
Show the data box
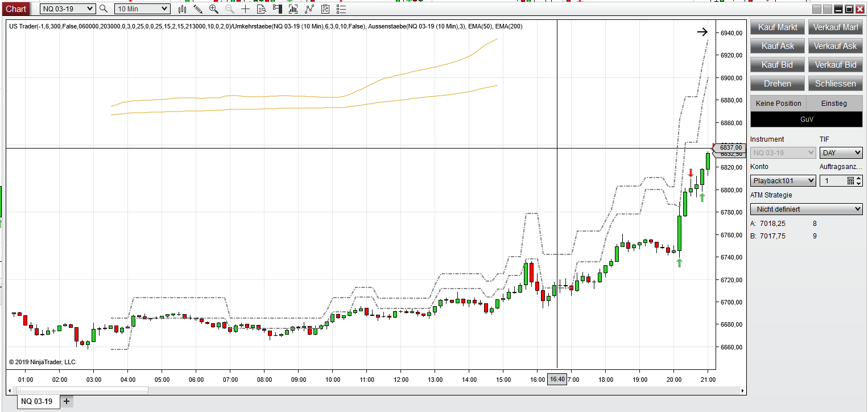(262, 9)
